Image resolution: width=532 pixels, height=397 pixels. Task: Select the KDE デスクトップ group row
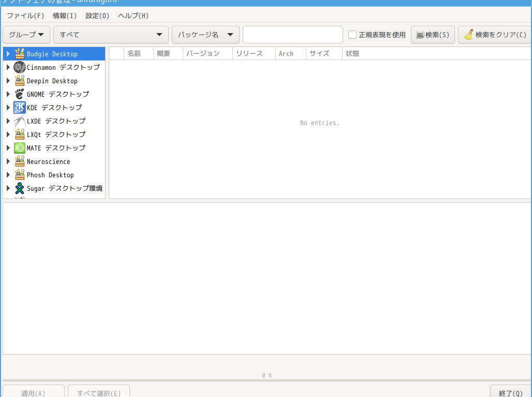pos(54,108)
